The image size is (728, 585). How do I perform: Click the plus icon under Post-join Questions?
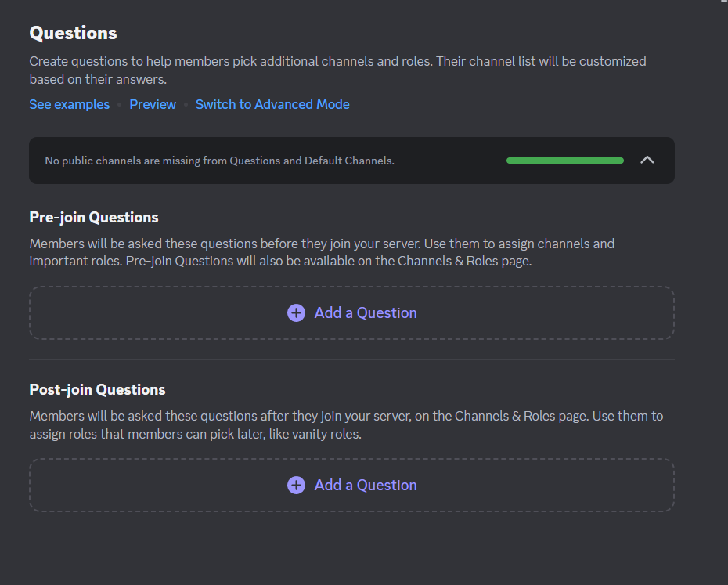296,486
